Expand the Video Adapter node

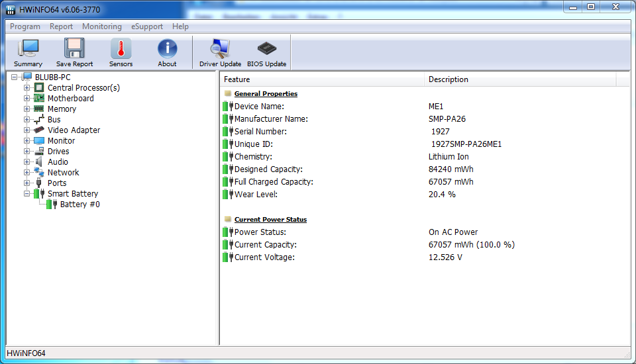pyautogui.click(x=26, y=130)
